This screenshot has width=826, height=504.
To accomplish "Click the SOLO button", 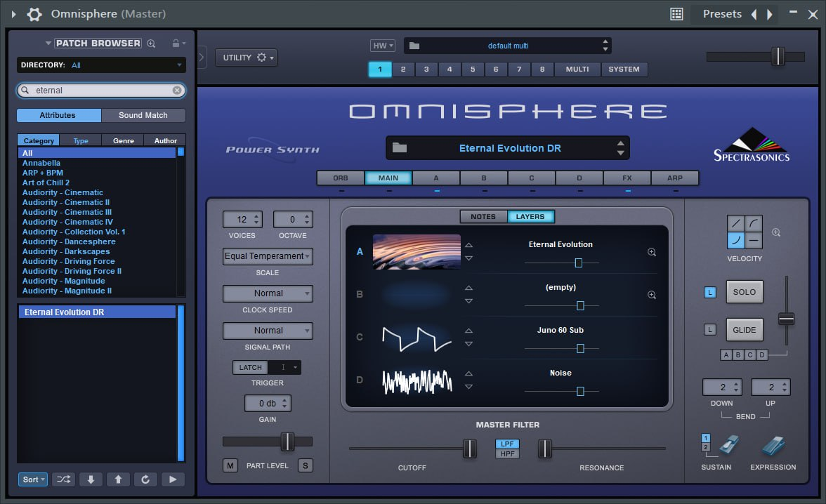I will coord(745,292).
